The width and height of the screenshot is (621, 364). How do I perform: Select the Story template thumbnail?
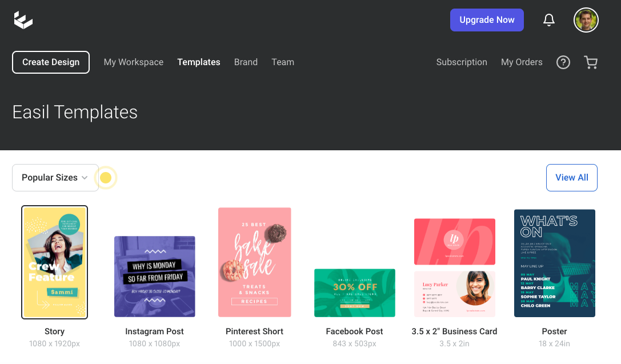(55, 262)
